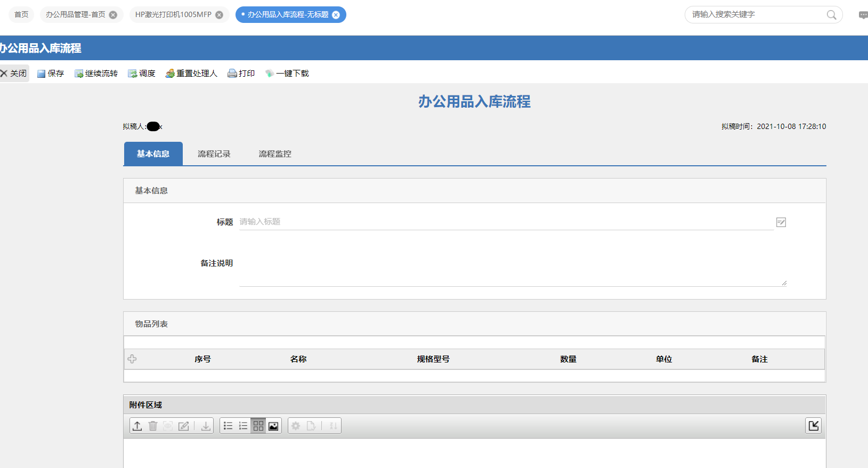Screen dimensions: 868x468
Task: Expand the attachment area panel button
Action: [x=813, y=425]
